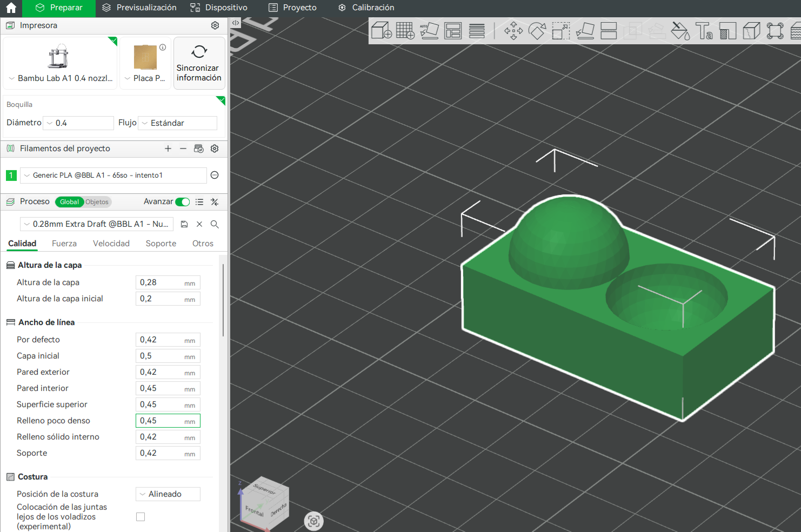Select the Color painting bucket tool

click(680, 31)
